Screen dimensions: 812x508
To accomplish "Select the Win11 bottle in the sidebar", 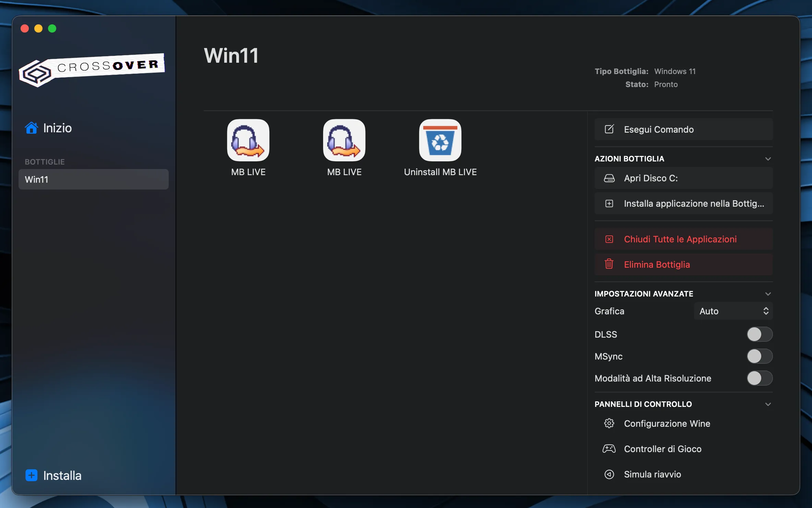I will (x=94, y=179).
